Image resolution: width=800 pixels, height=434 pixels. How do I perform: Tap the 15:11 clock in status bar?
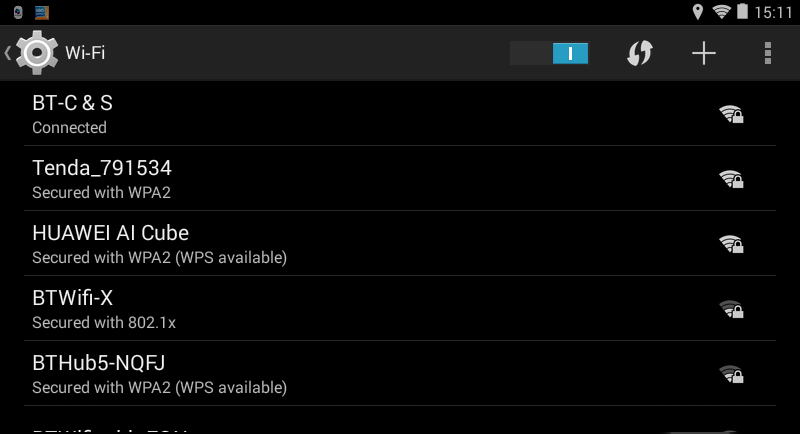(774, 12)
